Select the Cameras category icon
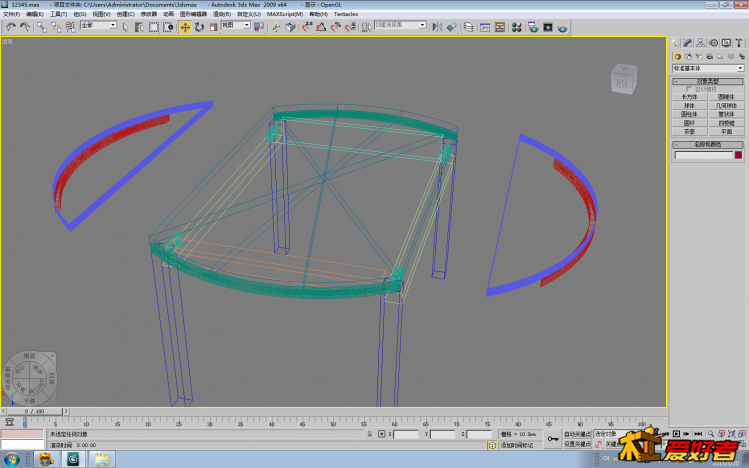This screenshot has width=749, height=468. [x=709, y=56]
